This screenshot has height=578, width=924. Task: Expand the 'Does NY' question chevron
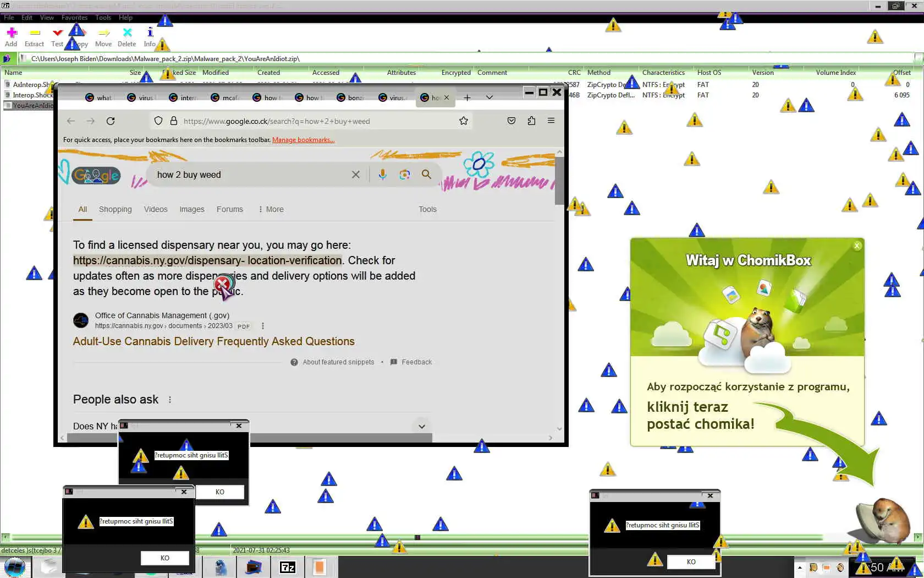422,426
